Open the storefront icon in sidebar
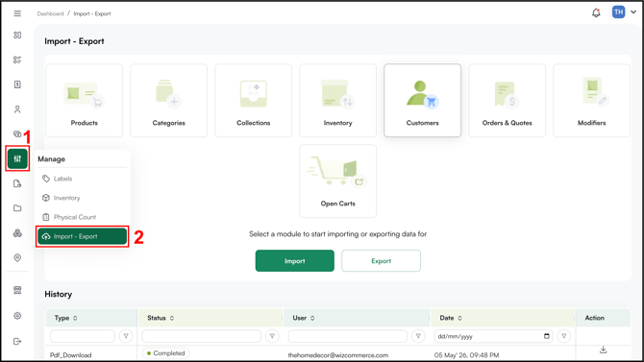The image size is (644, 362). coord(17,290)
